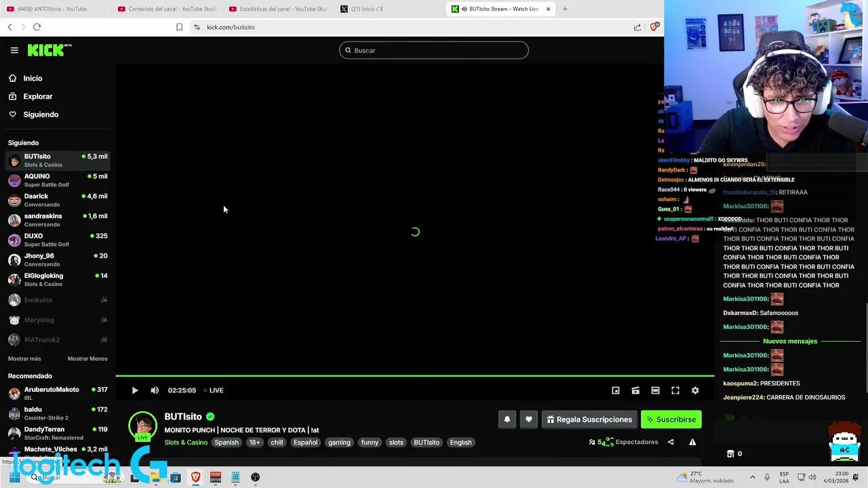This screenshot has height=488, width=868.
Task: Open Windows Start menu
Action: click(14, 477)
